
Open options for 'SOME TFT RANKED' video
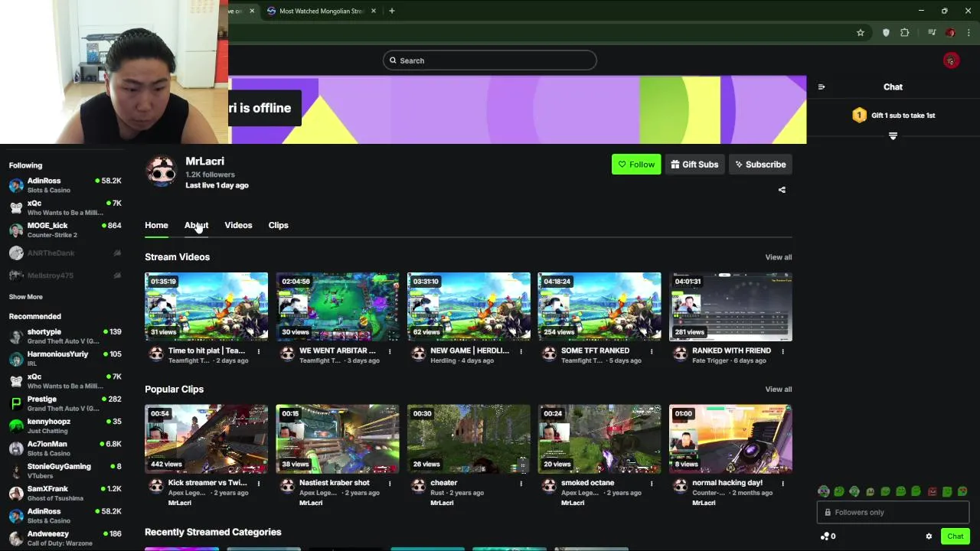click(x=652, y=351)
